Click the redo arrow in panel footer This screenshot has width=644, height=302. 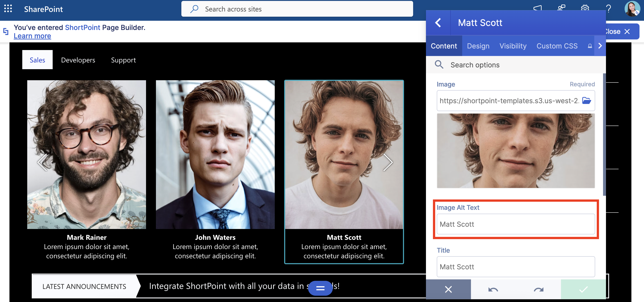[x=538, y=289]
